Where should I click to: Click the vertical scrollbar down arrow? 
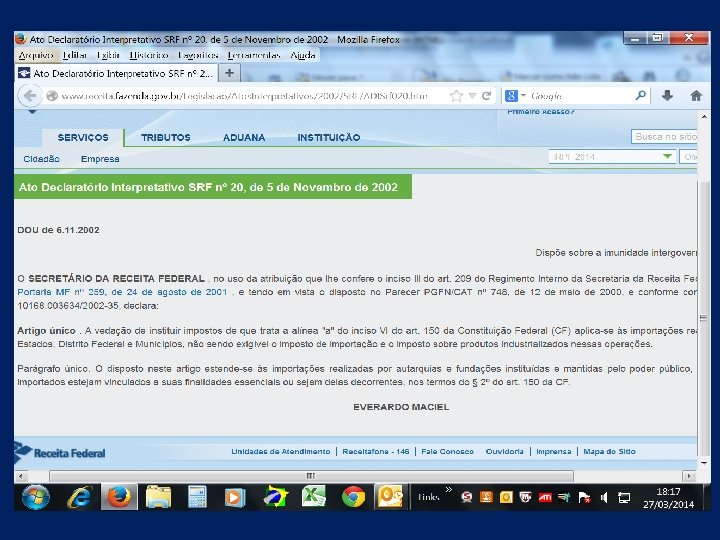tap(703, 463)
